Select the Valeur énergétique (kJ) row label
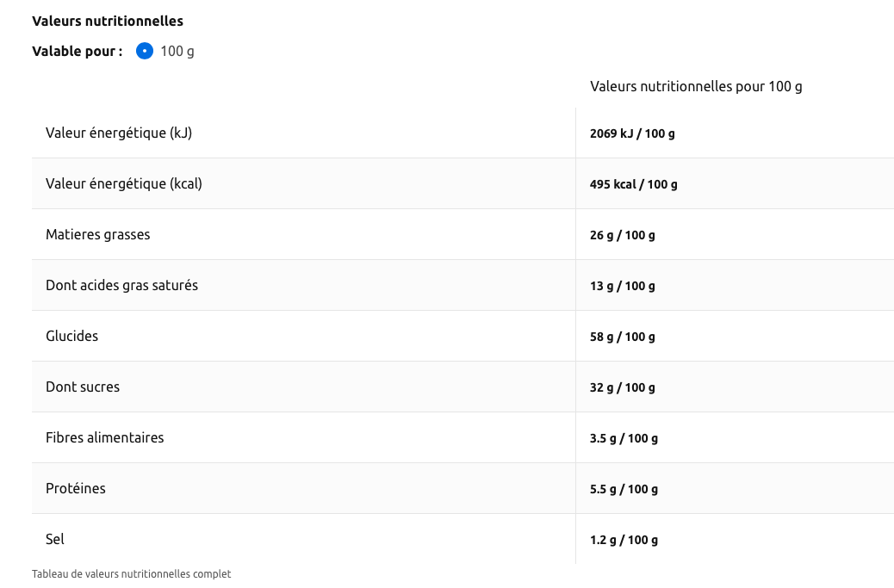 pyautogui.click(x=119, y=133)
